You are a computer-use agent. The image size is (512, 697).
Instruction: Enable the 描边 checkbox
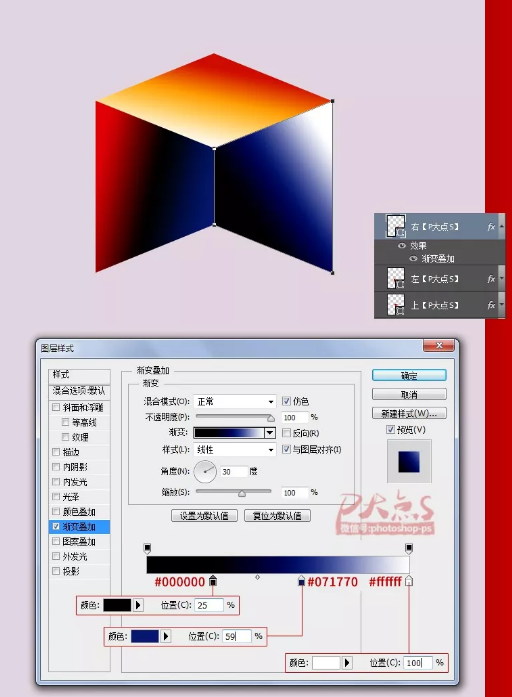click(x=56, y=452)
